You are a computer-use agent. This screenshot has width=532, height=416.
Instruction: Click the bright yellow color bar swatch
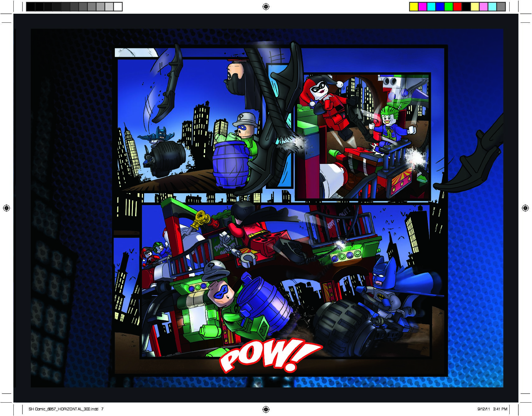coord(414,7)
